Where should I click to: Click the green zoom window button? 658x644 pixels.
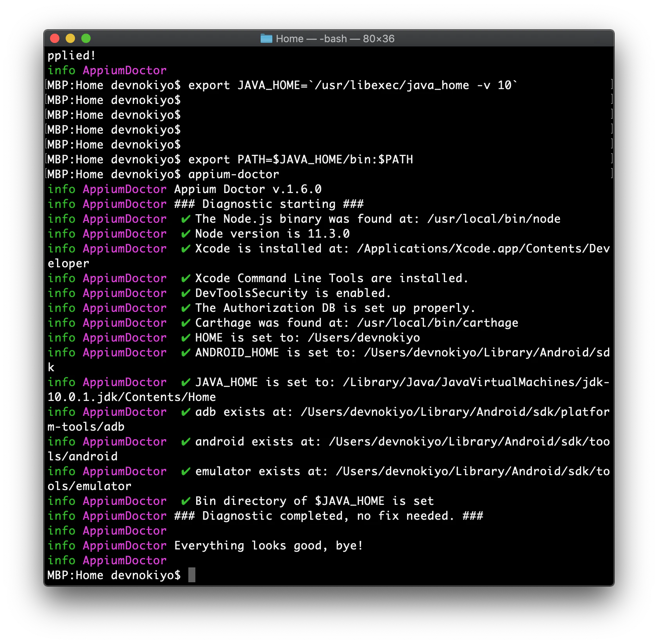(86, 38)
